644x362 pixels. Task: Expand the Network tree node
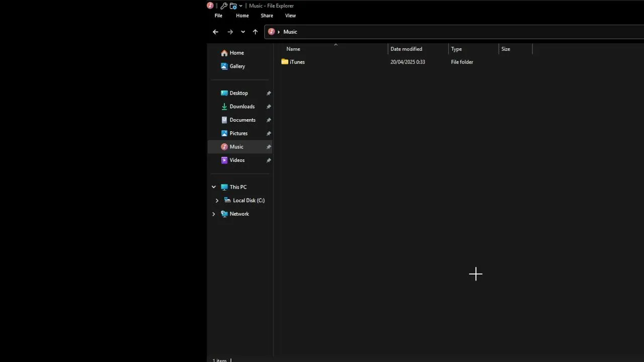[214, 214]
